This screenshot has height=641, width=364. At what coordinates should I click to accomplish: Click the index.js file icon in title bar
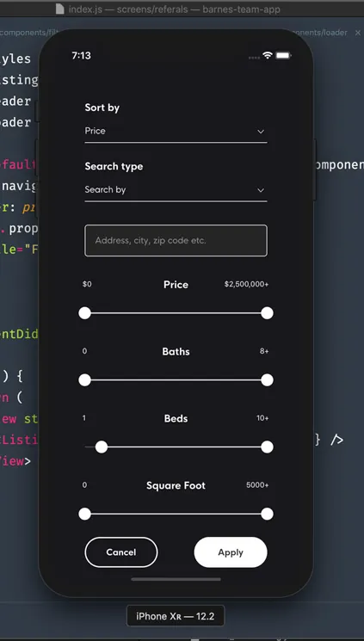[x=60, y=9]
